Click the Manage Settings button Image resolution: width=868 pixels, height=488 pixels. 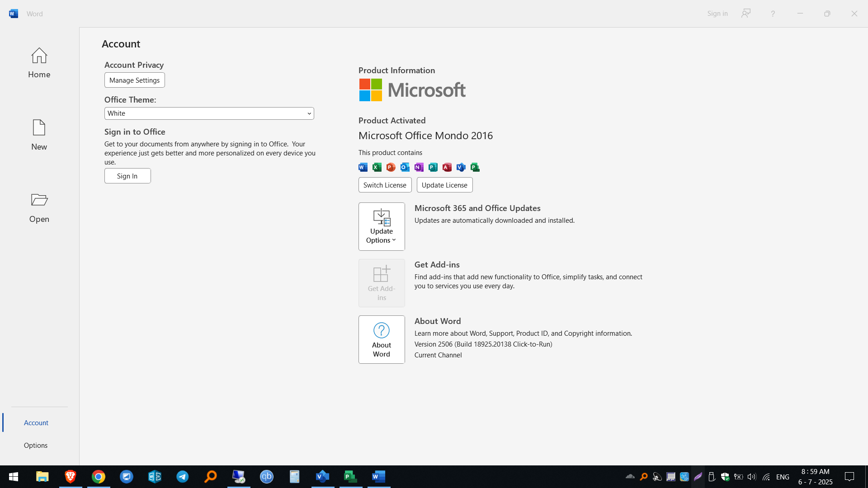pos(134,80)
